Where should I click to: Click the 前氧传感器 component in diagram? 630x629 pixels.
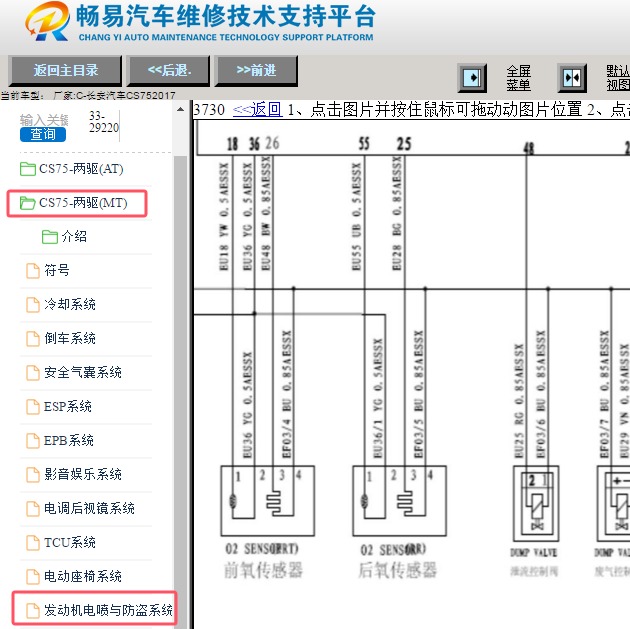point(268,501)
